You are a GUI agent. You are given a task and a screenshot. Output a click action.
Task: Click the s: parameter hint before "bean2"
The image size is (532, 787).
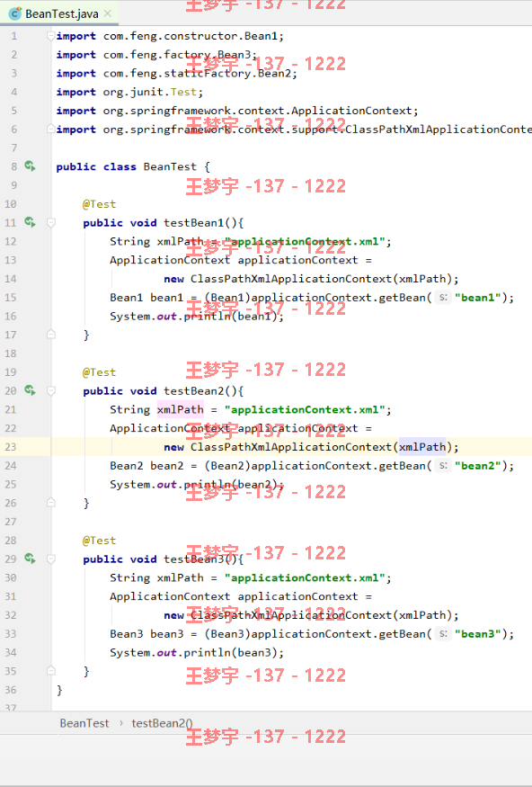pyautogui.click(x=442, y=466)
